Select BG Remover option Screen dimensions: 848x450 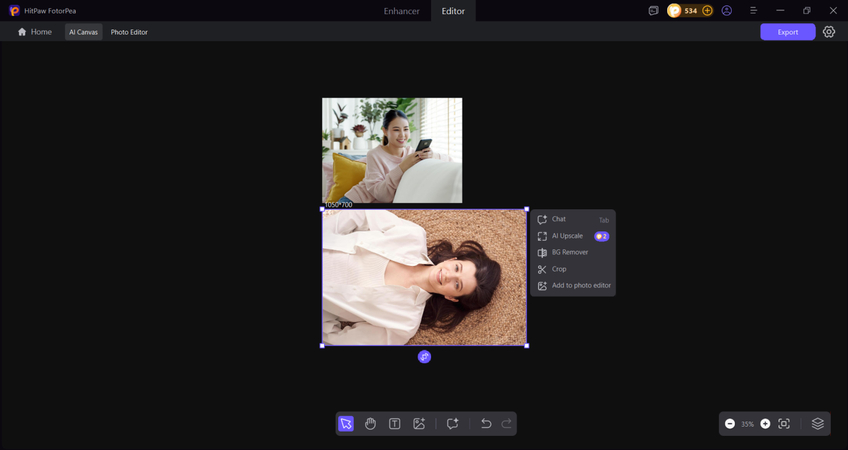pyautogui.click(x=569, y=252)
